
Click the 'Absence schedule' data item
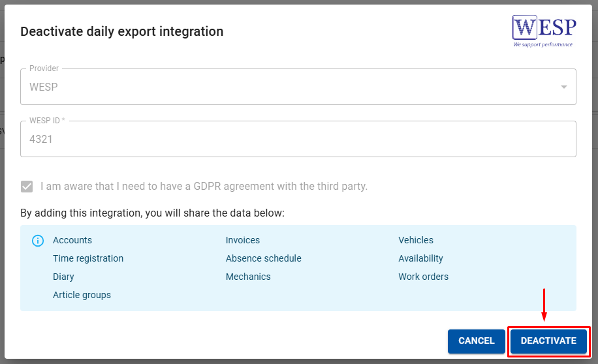coord(264,258)
